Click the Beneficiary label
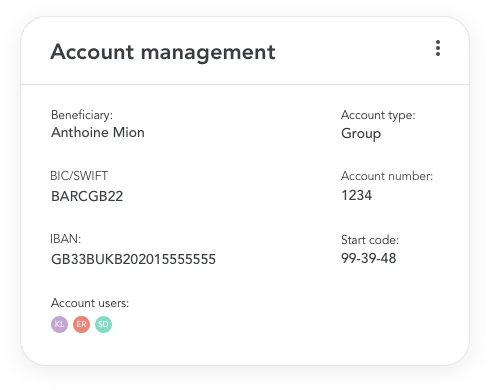490x390 pixels. (x=82, y=115)
